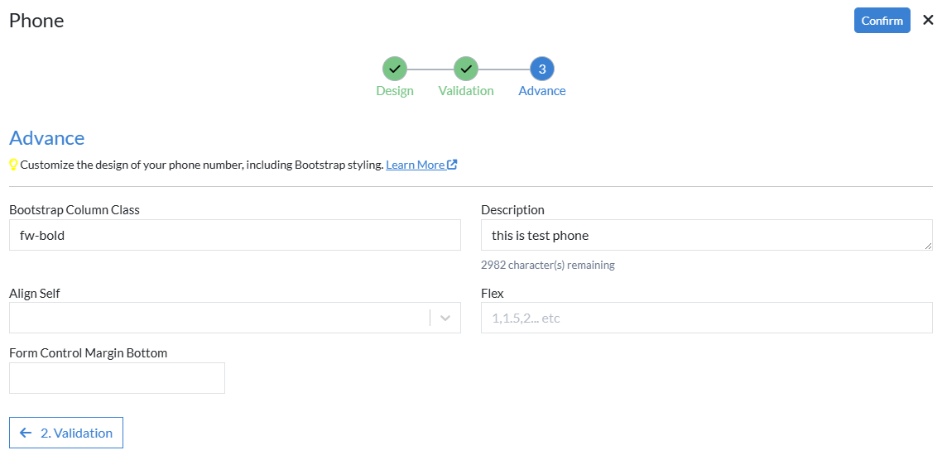Image resolution: width=942 pixels, height=455 pixels.
Task: Go to the Design step label
Action: point(394,91)
